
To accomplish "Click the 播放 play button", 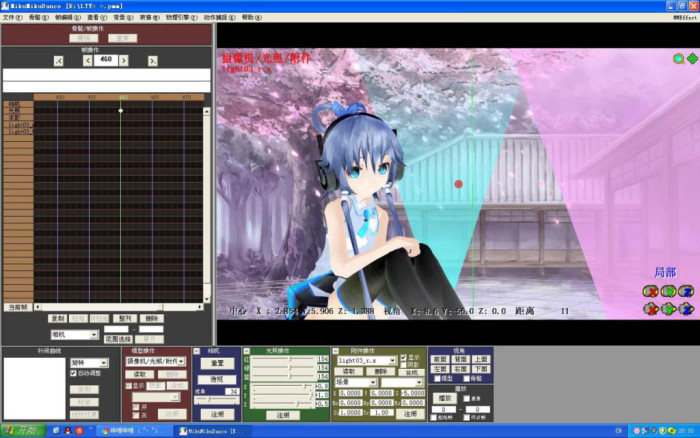I will pyautogui.click(x=445, y=398).
